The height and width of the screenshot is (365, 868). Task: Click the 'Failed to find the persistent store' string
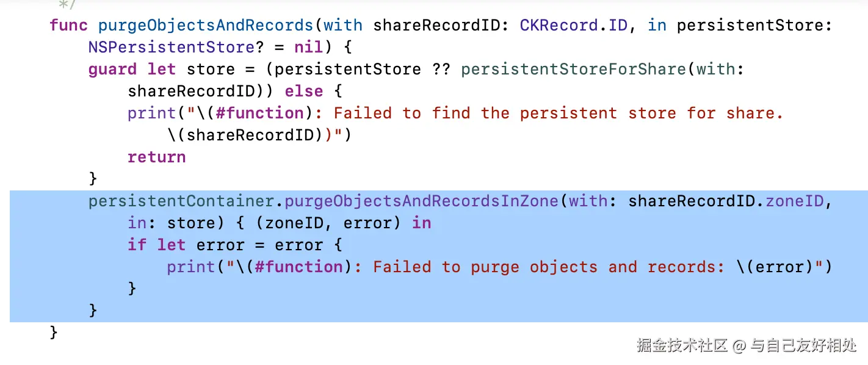tap(558, 114)
